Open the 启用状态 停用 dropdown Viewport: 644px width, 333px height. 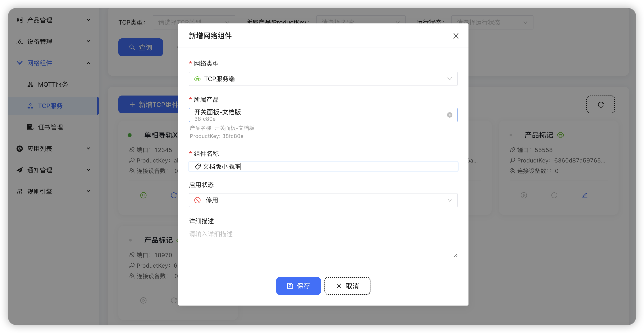[x=323, y=200]
